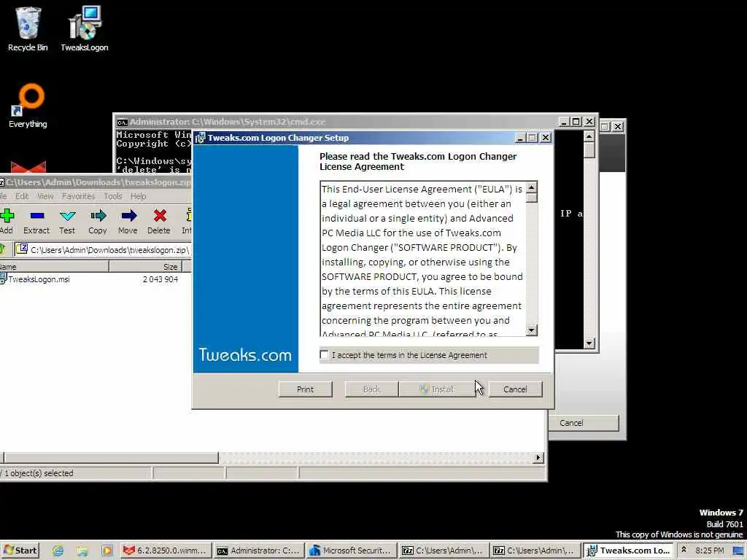This screenshot has width=747, height=560.
Task: Open the Help menu in 7-Zip
Action: [138, 196]
